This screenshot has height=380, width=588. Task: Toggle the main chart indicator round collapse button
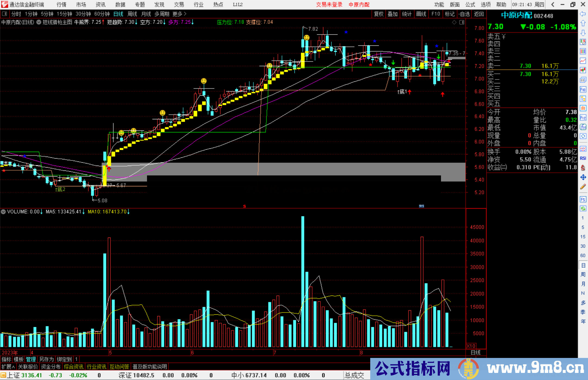[x=39, y=22]
